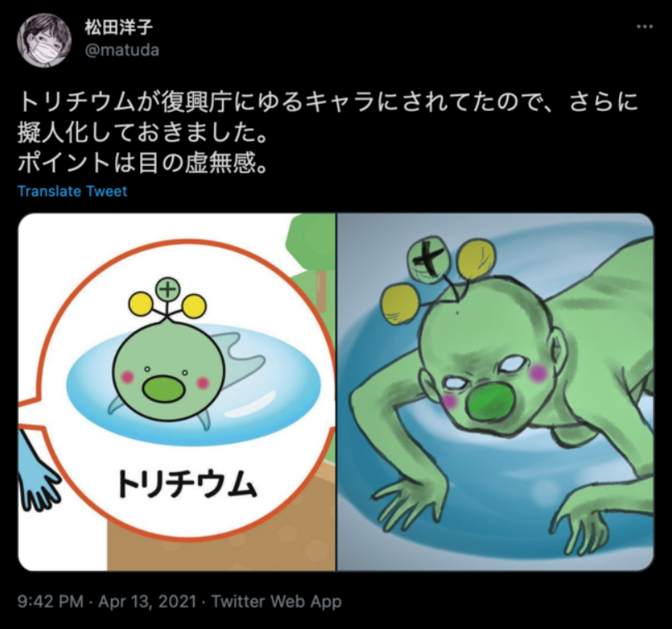The image size is (672, 629).
Task: Click the Apr 13, 2021 date
Action: [x=147, y=601]
